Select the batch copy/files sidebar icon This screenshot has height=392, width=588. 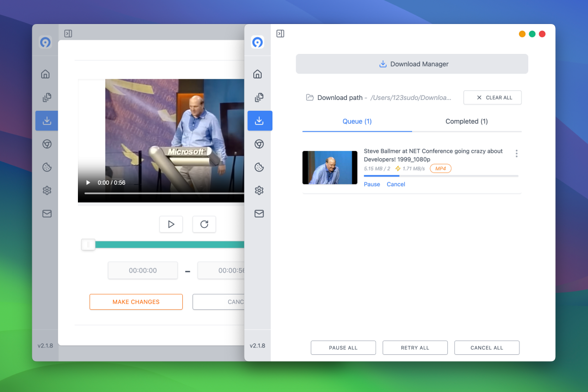tap(259, 97)
